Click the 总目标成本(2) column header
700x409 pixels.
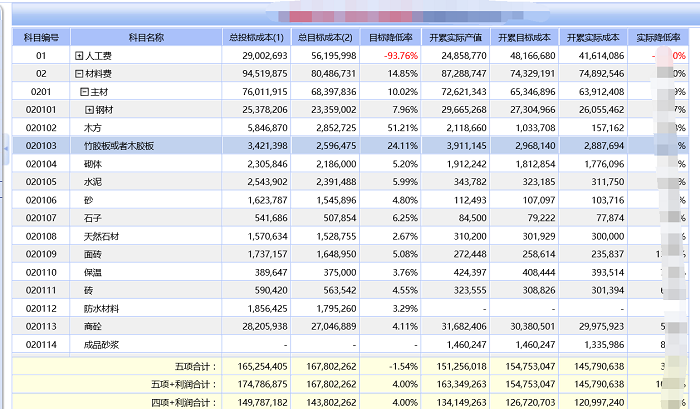point(325,38)
